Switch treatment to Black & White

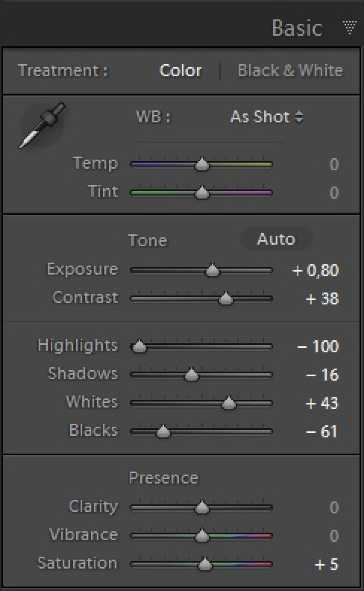[x=290, y=71]
